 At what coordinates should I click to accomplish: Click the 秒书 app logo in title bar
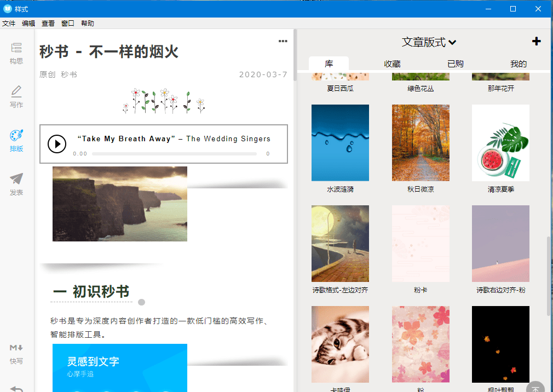(8, 8)
